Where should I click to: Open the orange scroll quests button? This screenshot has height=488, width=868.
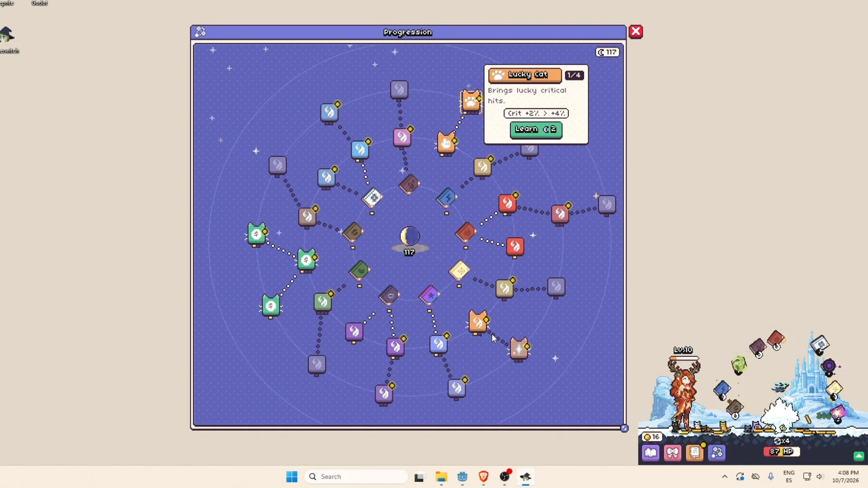(x=695, y=452)
